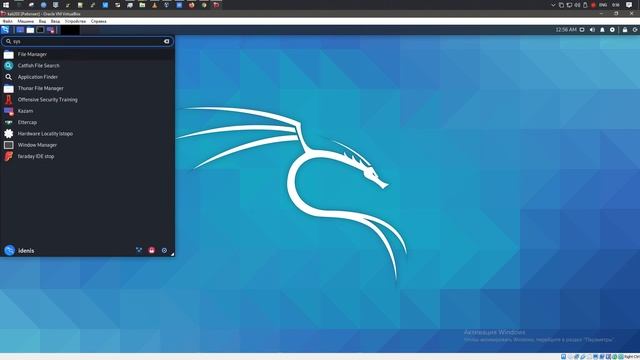This screenshot has height=360, width=640.
Task: Open the Справка menu in VirtualBox
Action: click(x=98, y=21)
